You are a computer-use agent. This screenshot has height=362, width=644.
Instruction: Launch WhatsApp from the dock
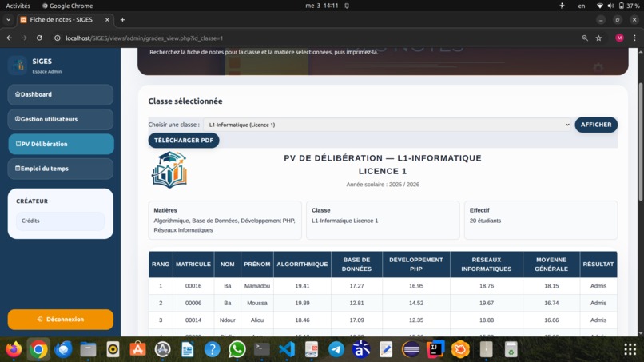237,349
